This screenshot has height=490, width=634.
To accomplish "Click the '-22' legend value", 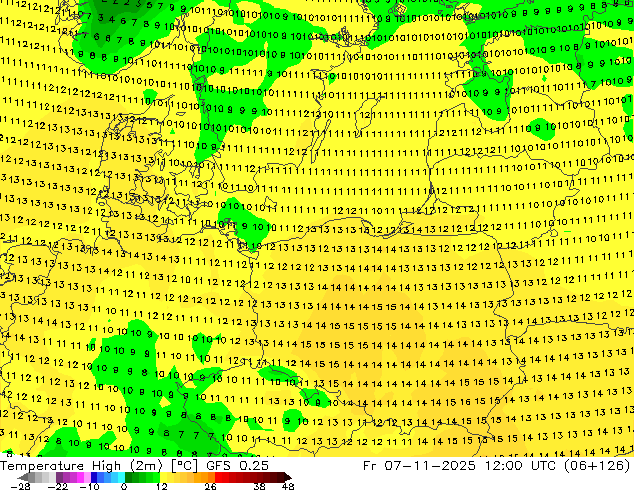I will click(57, 486).
